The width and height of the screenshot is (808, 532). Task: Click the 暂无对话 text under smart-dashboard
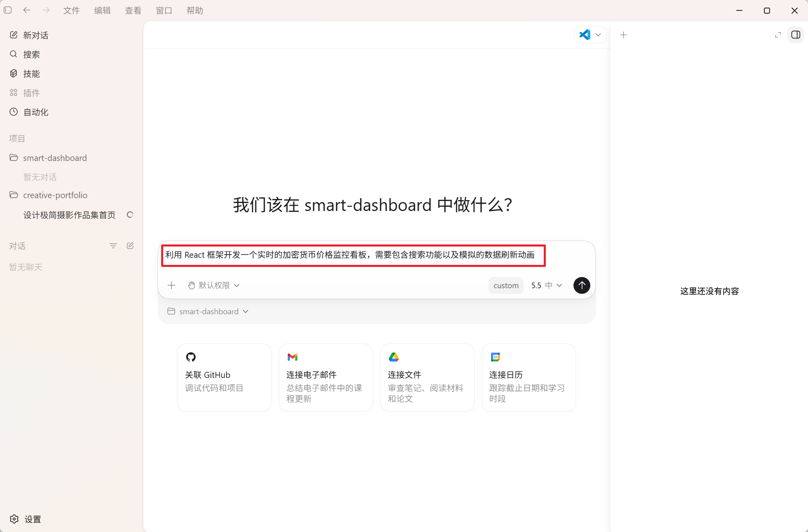point(40,177)
